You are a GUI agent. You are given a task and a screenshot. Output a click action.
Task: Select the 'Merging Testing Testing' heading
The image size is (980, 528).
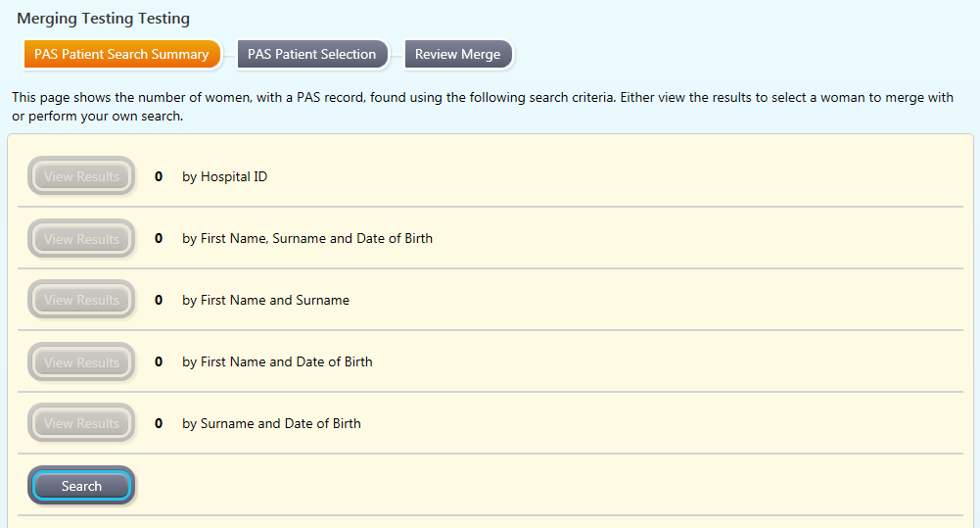point(103,19)
